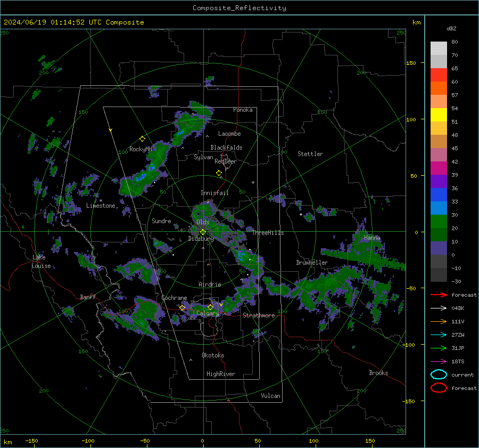Click the Airdrie label
The width and height of the screenshot is (479, 448).
pos(210,284)
